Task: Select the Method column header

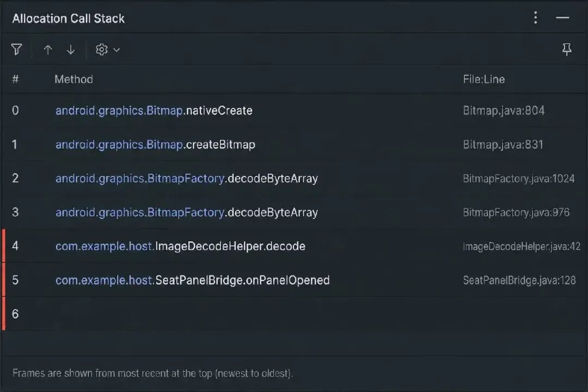Action: (74, 79)
